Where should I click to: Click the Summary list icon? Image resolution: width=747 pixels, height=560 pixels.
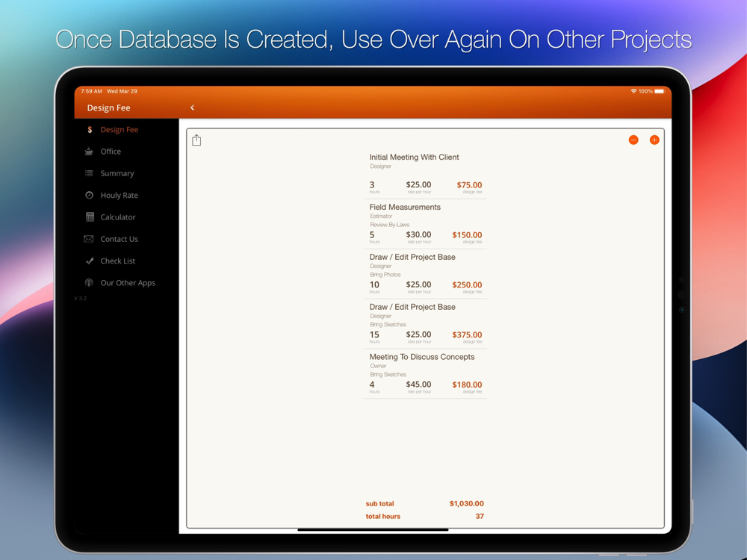[x=89, y=173]
